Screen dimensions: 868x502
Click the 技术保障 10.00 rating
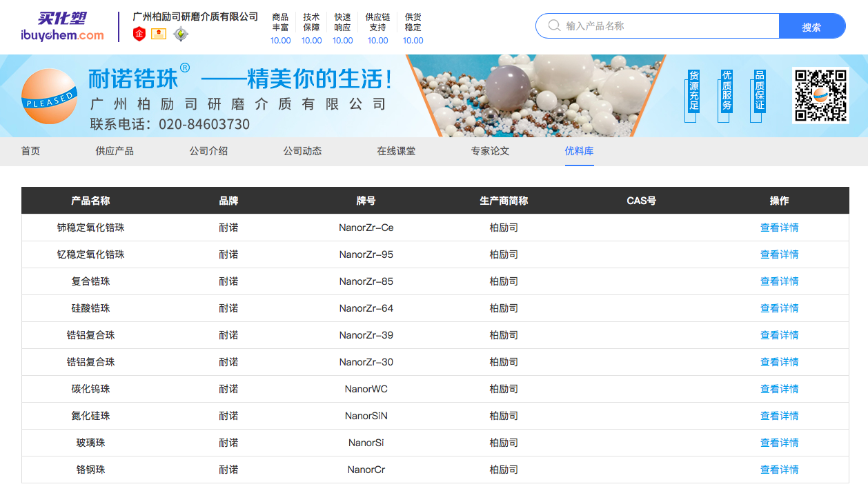311,28
